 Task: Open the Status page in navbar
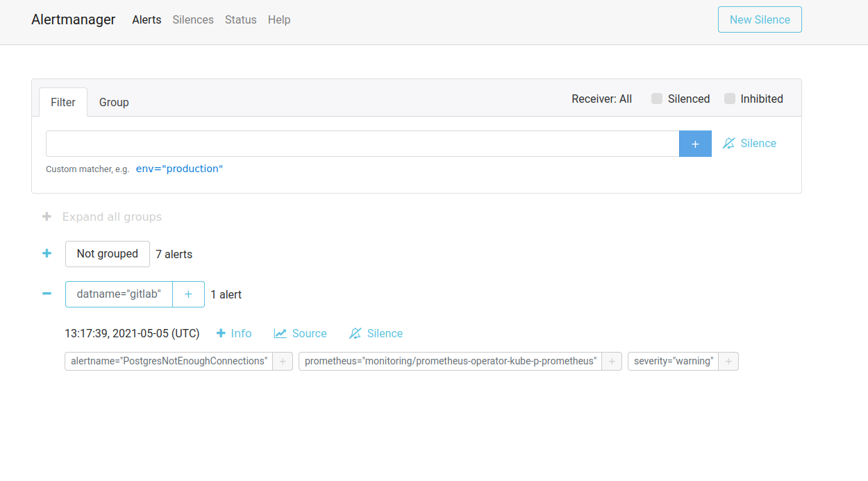tap(240, 19)
